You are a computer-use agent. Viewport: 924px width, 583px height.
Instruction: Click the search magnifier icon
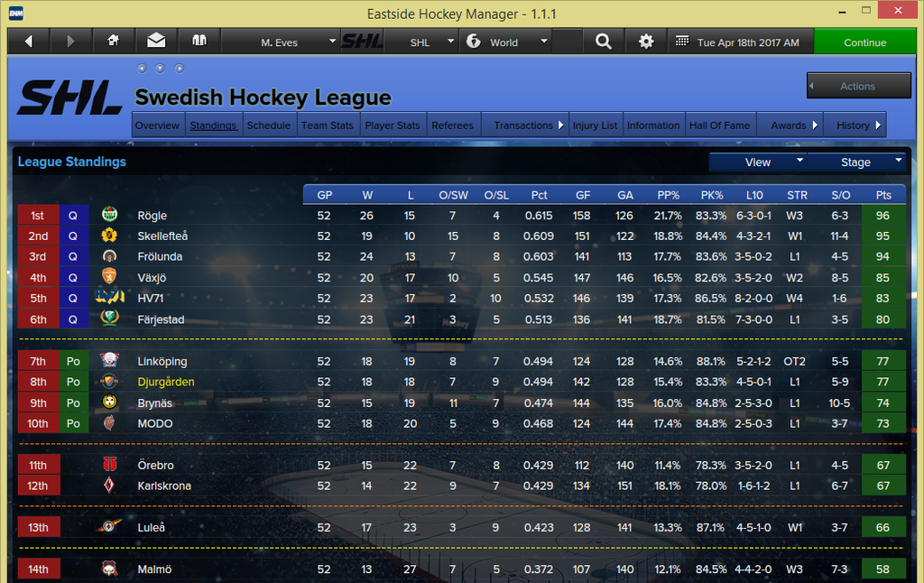(604, 42)
